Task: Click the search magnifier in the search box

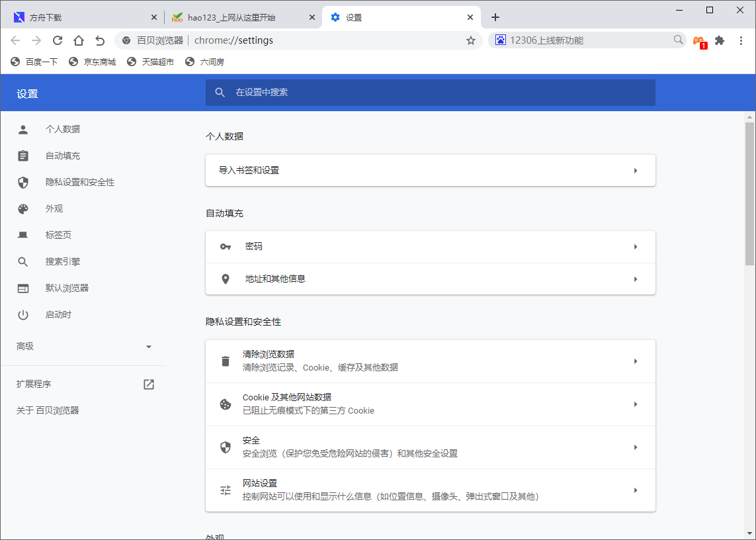Action: (678, 40)
